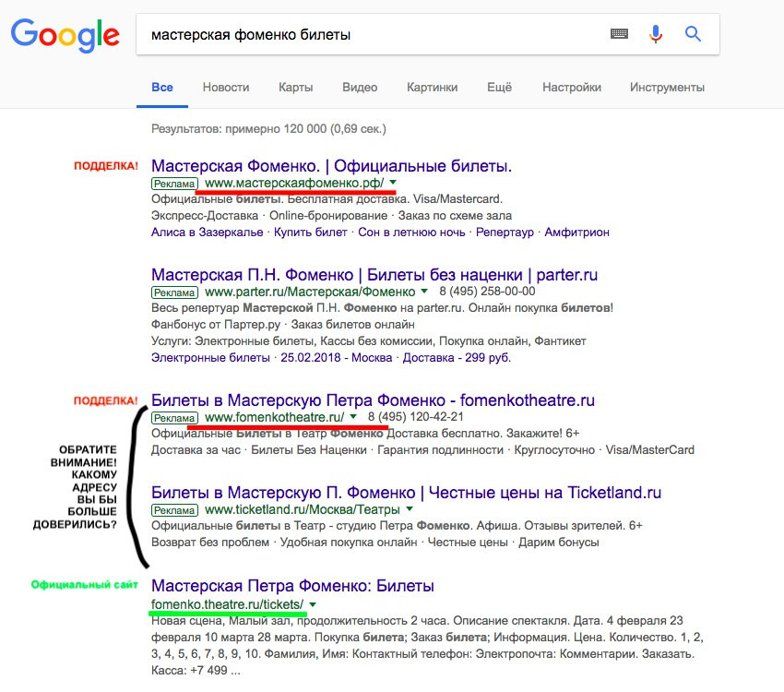
Task: Open Мастерская Петра Фоменко: Билеты result
Action: click(x=292, y=586)
